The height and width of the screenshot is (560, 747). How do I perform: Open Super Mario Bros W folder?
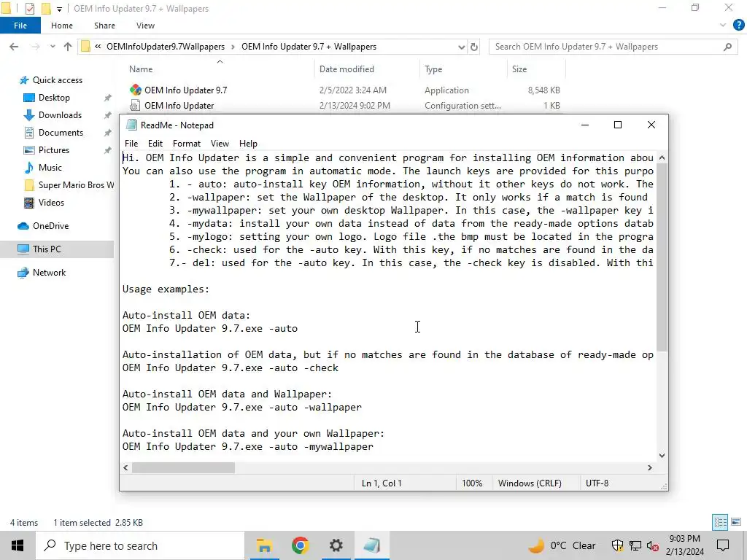point(76,185)
